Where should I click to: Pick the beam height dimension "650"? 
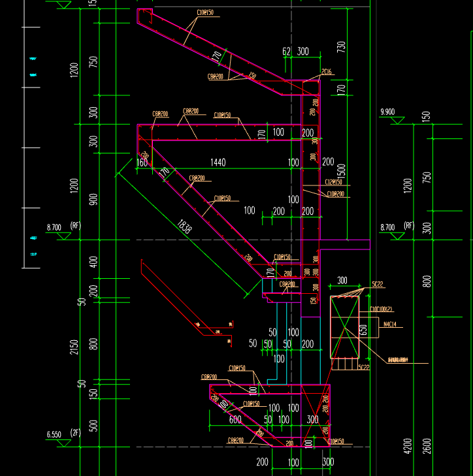(363, 330)
